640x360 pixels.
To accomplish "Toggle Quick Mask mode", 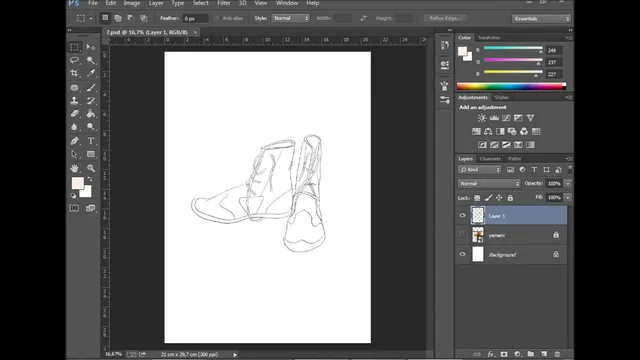I will click(74, 208).
